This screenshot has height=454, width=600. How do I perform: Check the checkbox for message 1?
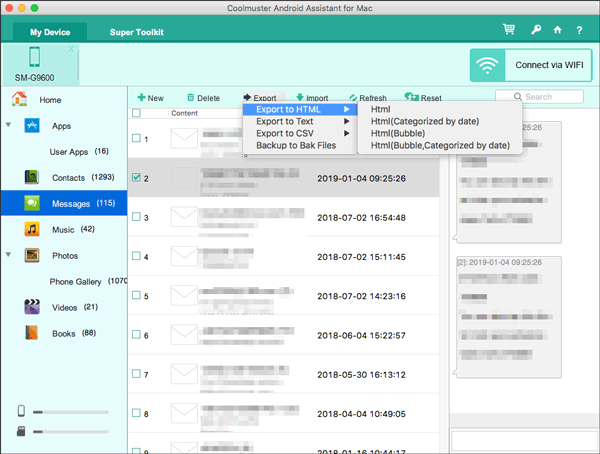tap(136, 138)
